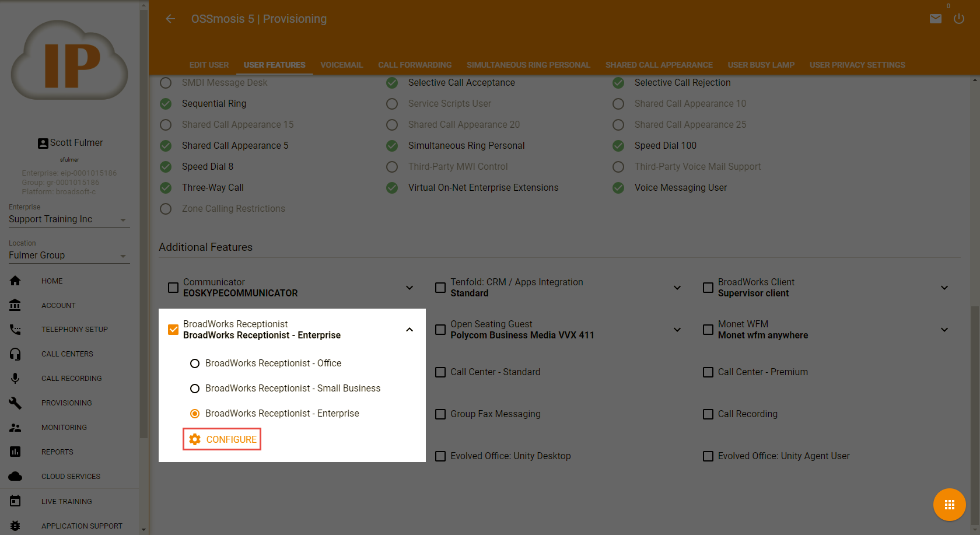Click the sidebar vertical scrollbar

pos(144,233)
